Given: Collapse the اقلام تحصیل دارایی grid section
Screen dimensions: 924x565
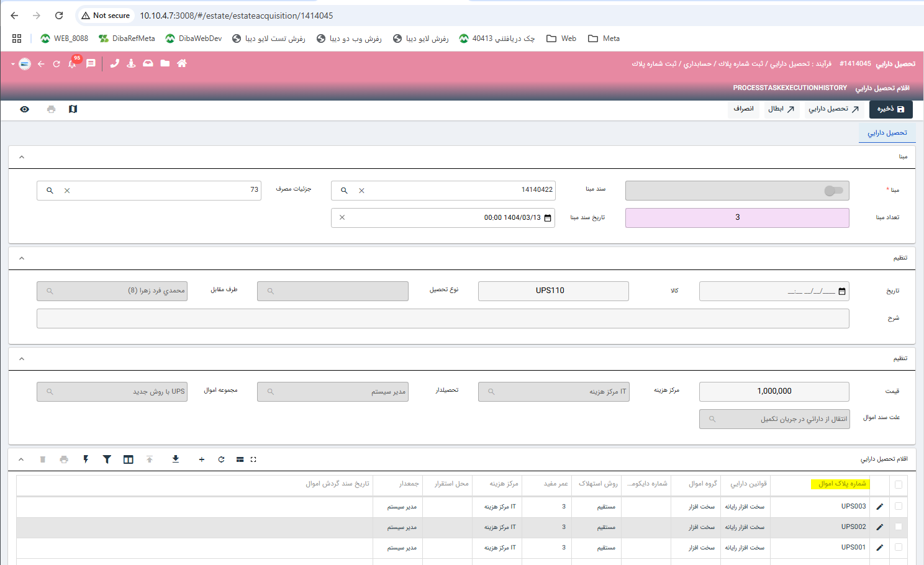Looking at the screenshot, I should pos(21,459).
